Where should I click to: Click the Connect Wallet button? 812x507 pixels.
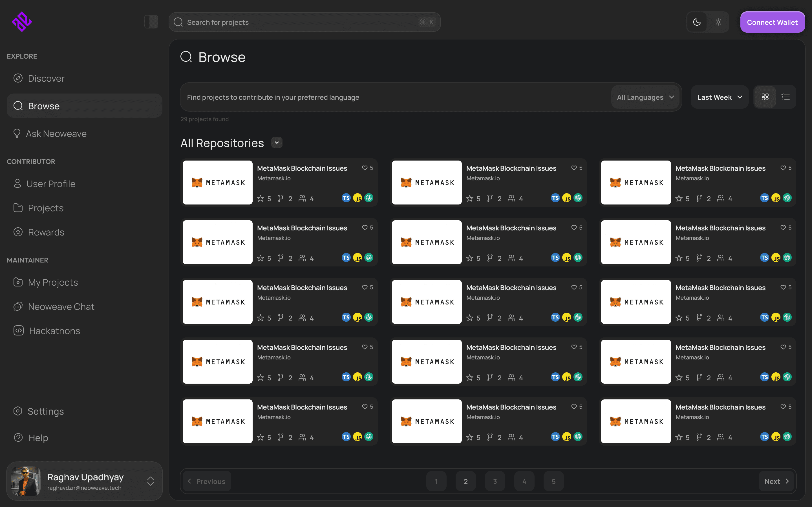coord(772,22)
